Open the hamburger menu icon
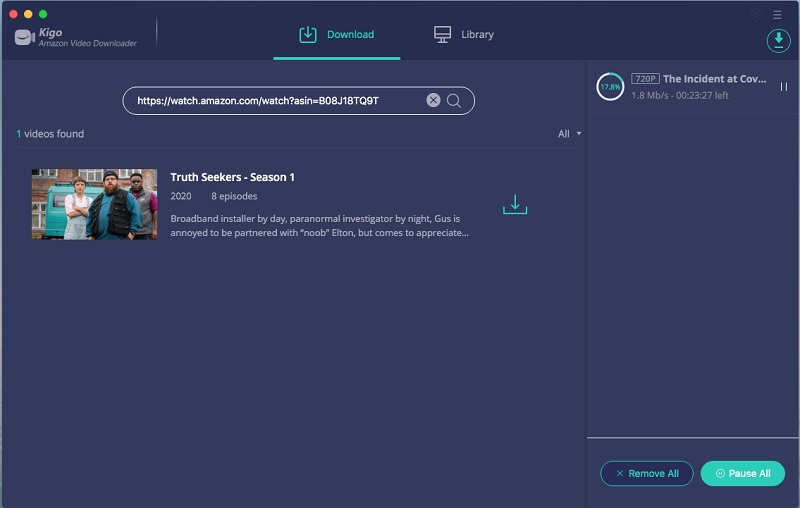The image size is (800, 508). tap(777, 15)
